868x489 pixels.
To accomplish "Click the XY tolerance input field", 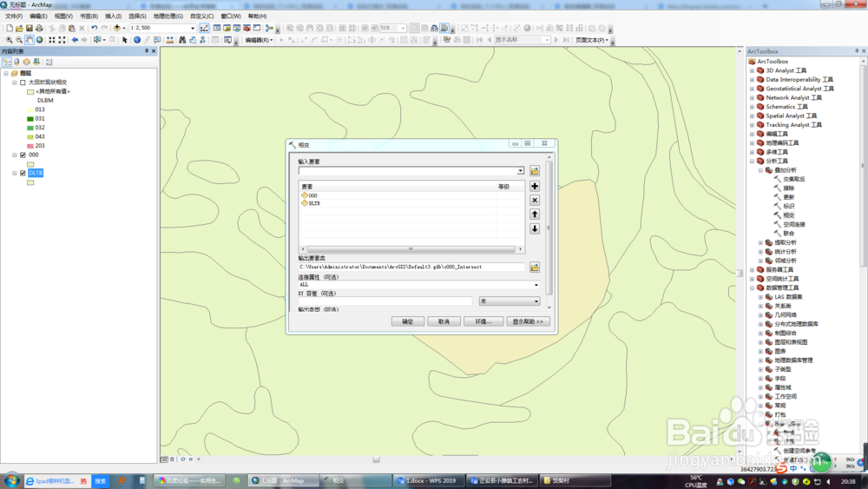I will pyautogui.click(x=385, y=301).
